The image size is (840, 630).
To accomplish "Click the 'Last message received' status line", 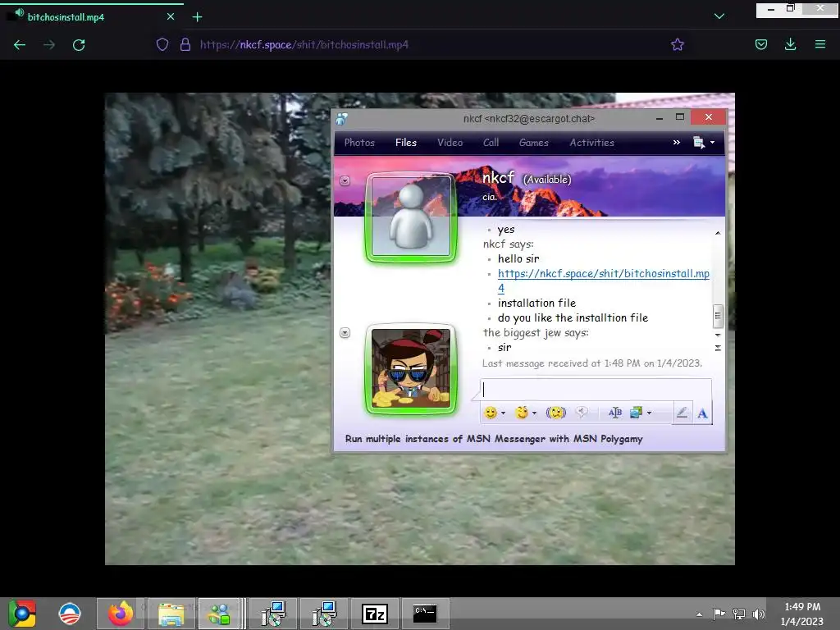I will pos(592,363).
